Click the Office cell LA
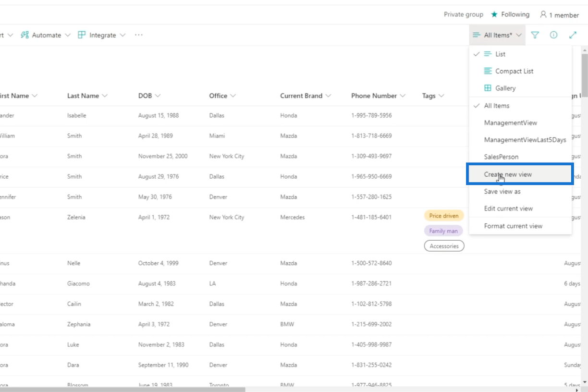 tap(213, 283)
